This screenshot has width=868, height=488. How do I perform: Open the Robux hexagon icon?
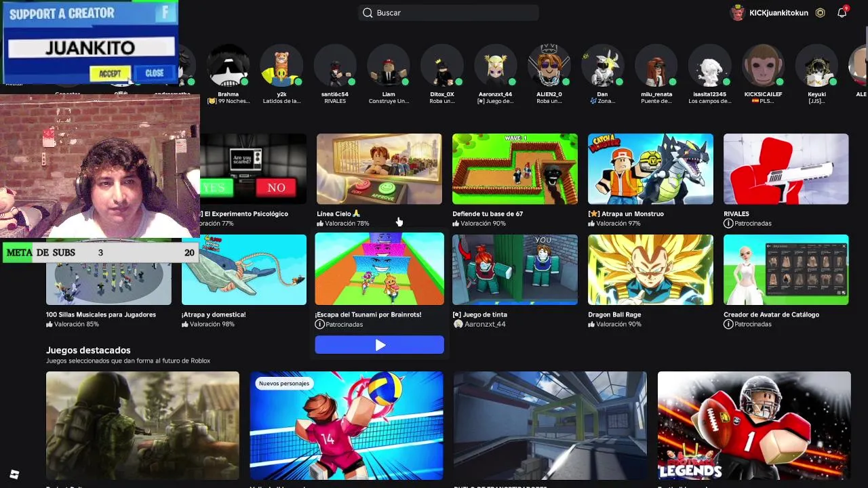point(821,13)
